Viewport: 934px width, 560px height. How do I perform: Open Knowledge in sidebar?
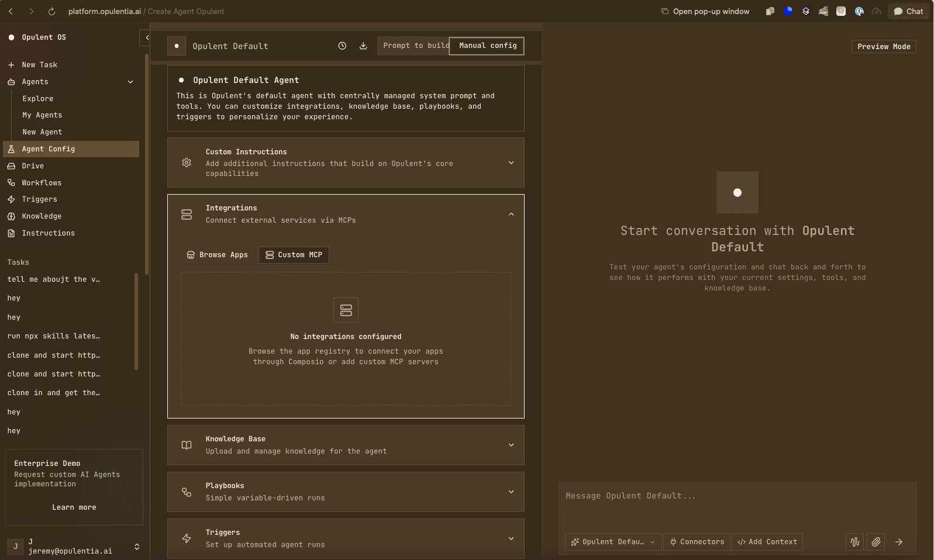pyautogui.click(x=71, y=216)
